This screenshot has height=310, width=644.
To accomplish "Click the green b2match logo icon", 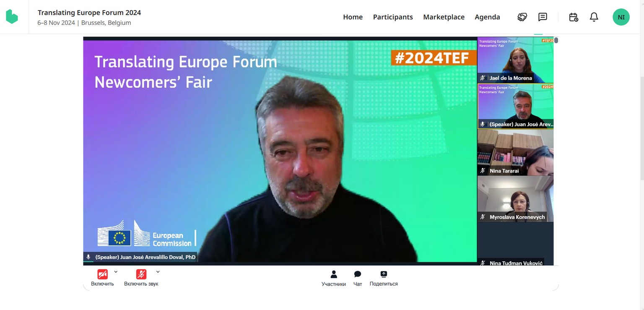I will coord(12,17).
